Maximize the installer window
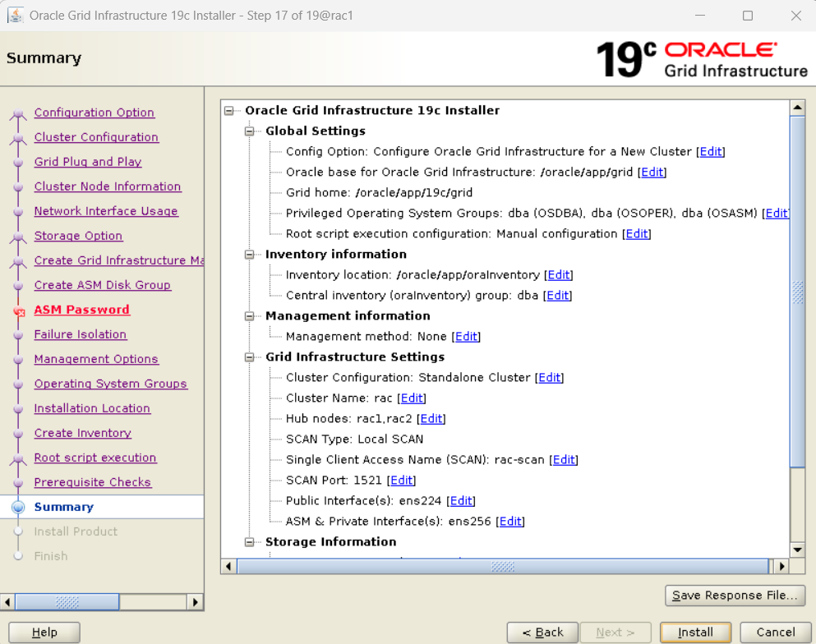The width and height of the screenshot is (816, 644). point(748,16)
